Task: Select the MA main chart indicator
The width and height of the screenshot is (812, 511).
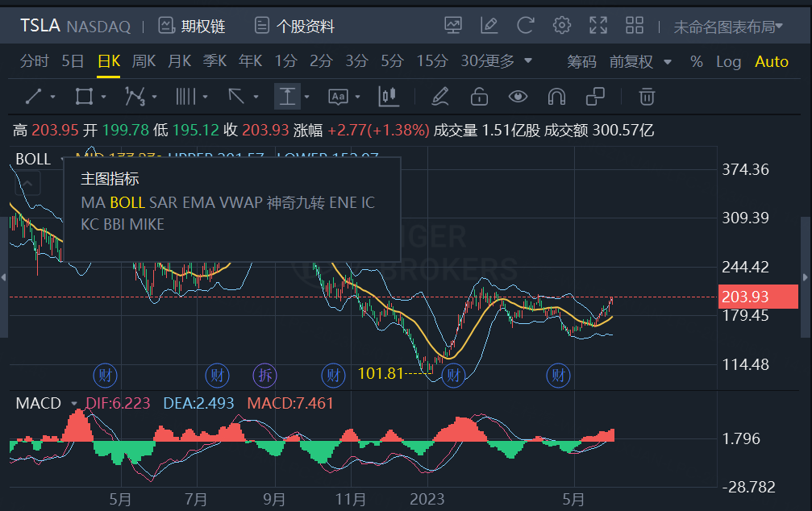Action: point(92,202)
